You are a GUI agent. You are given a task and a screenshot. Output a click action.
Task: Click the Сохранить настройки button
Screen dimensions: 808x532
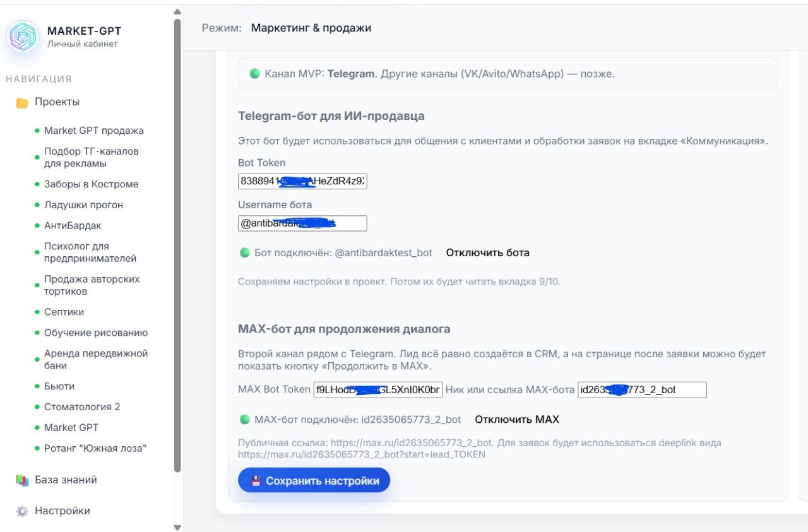(x=314, y=480)
